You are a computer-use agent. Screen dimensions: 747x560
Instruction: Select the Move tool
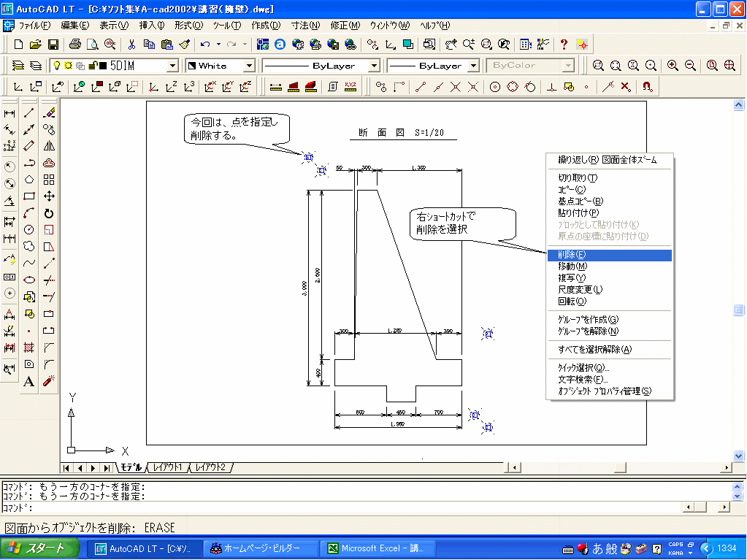(49, 196)
